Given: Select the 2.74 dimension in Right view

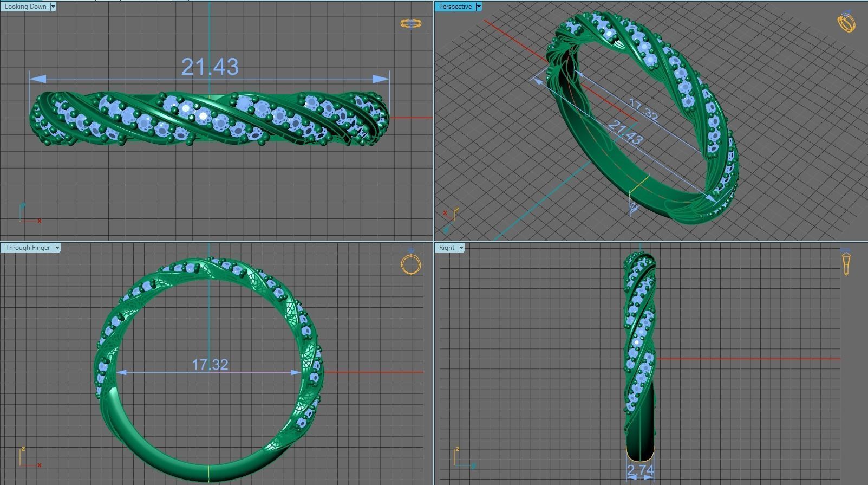Looking at the screenshot, I should (640, 470).
